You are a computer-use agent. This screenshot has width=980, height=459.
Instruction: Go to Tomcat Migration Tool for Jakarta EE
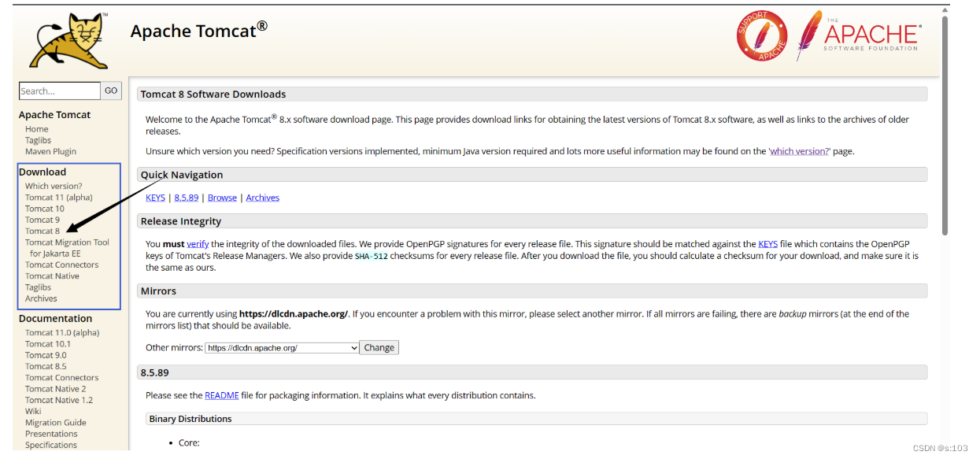[67, 248]
